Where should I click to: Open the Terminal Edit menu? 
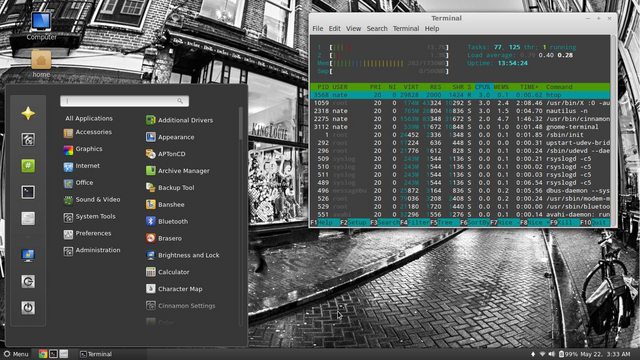334,29
